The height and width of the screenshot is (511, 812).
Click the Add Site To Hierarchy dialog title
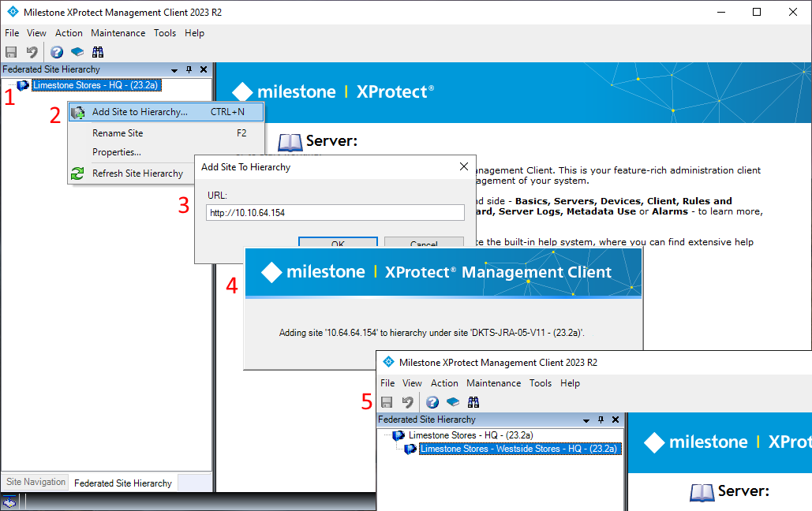click(x=246, y=167)
